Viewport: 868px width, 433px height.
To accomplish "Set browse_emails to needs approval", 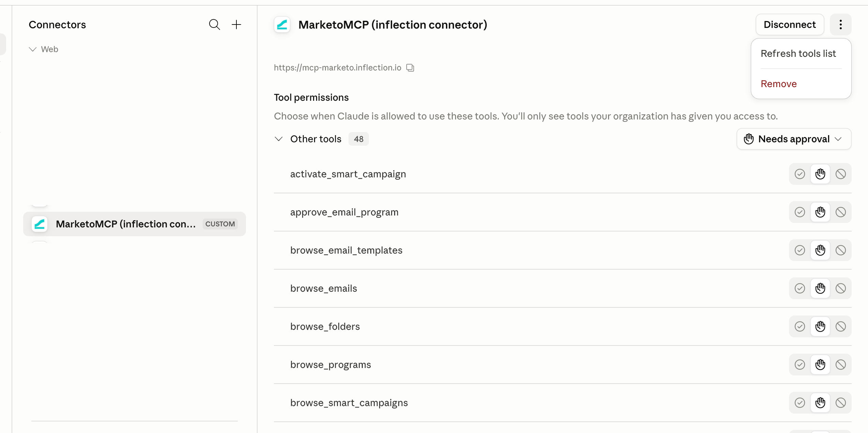I will click(820, 288).
